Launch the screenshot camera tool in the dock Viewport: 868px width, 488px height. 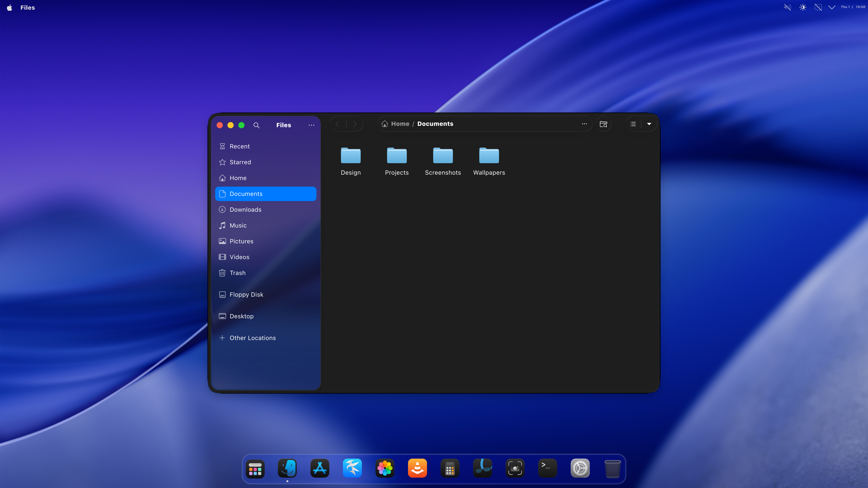click(515, 468)
